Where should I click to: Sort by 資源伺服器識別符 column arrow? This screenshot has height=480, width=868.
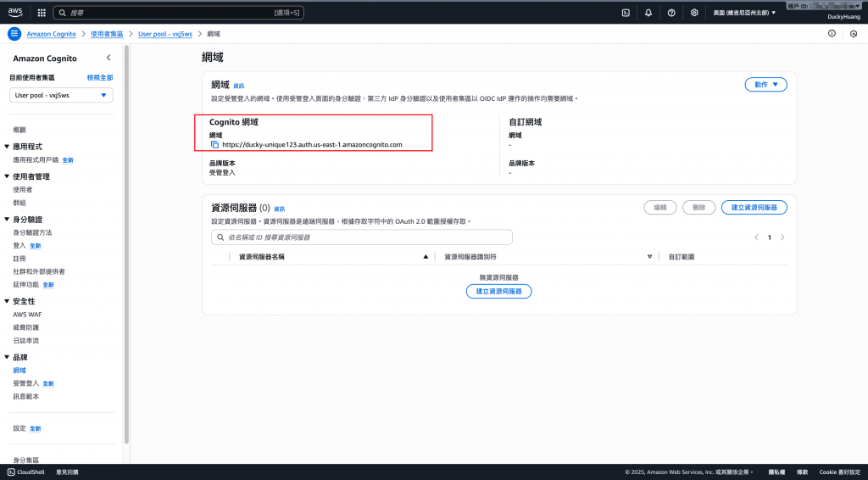[649, 257]
